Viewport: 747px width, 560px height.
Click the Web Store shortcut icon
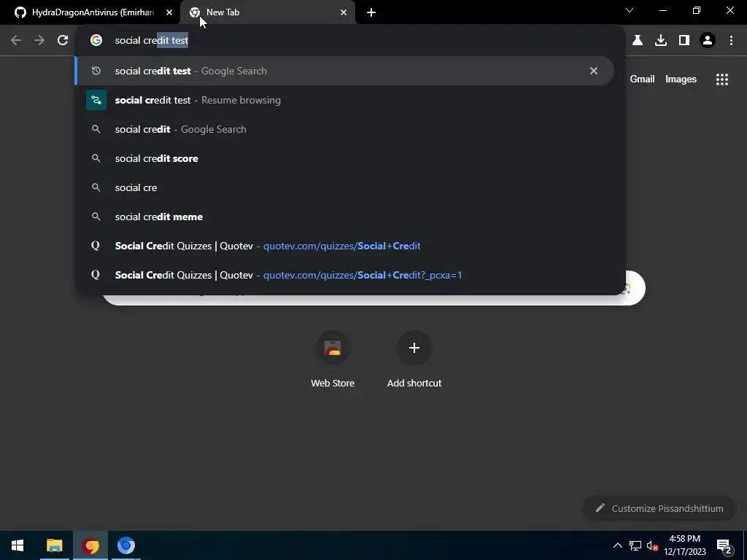pos(333,348)
